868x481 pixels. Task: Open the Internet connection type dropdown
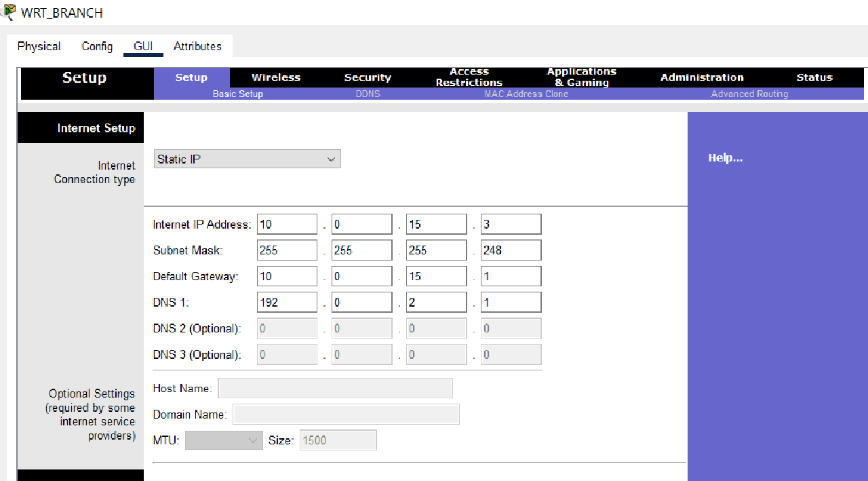(247, 159)
